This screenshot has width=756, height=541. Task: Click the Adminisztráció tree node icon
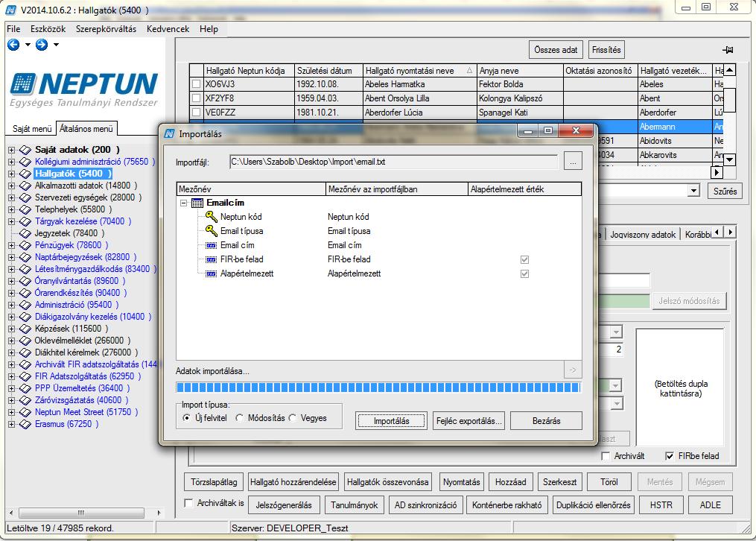pos(25,306)
